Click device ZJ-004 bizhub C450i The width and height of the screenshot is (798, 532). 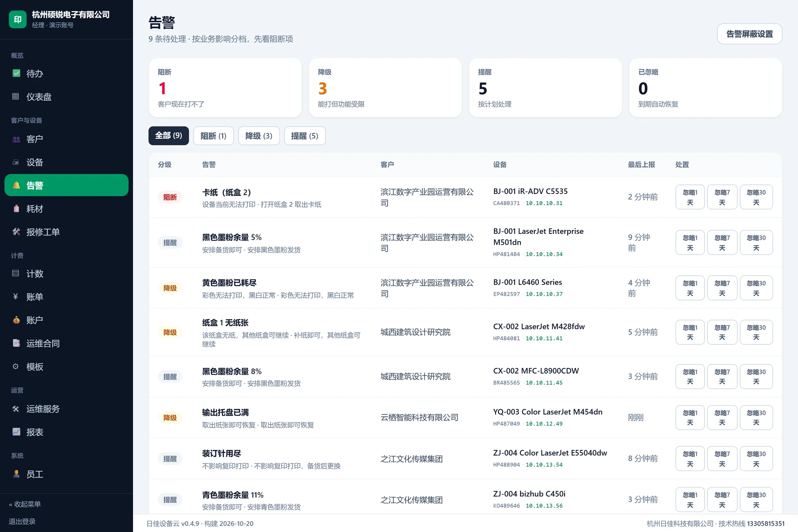(x=529, y=494)
